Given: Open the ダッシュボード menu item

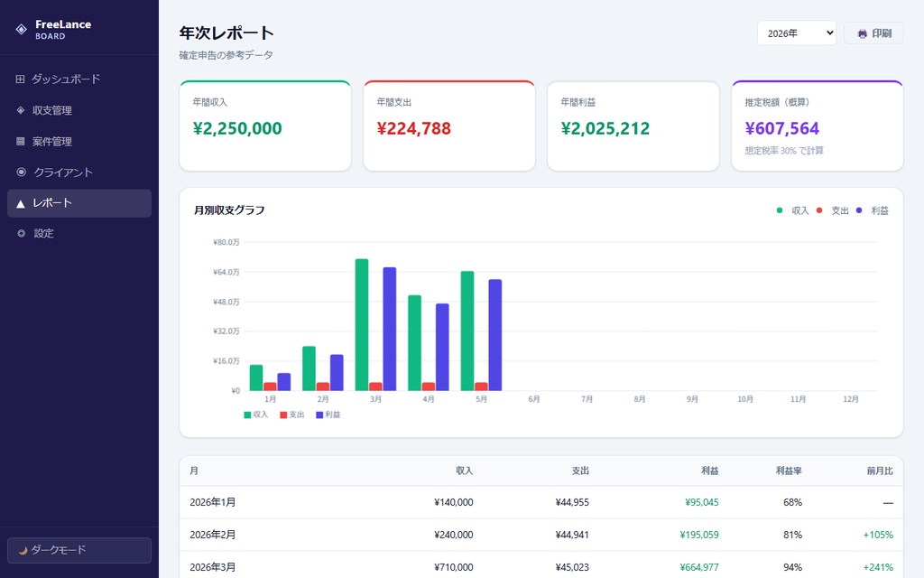Looking at the screenshot, I should tap(79, 79).
